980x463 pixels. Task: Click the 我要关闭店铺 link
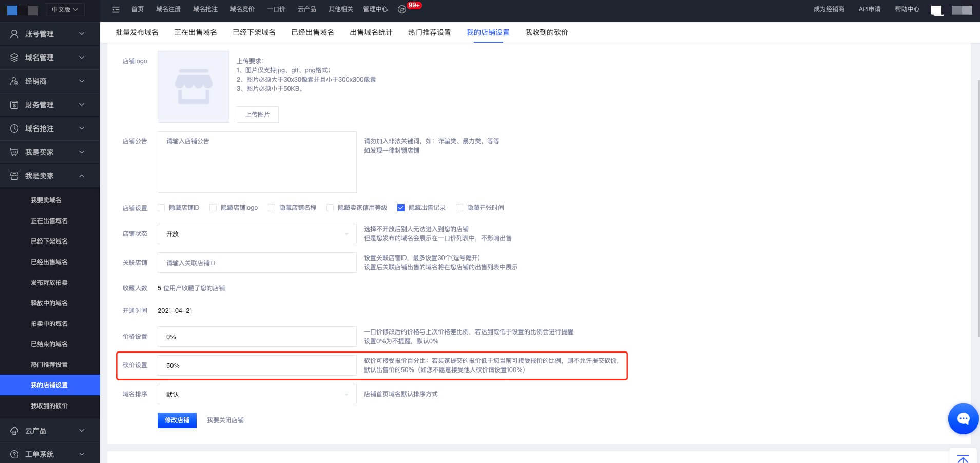[x=225, y=420]
